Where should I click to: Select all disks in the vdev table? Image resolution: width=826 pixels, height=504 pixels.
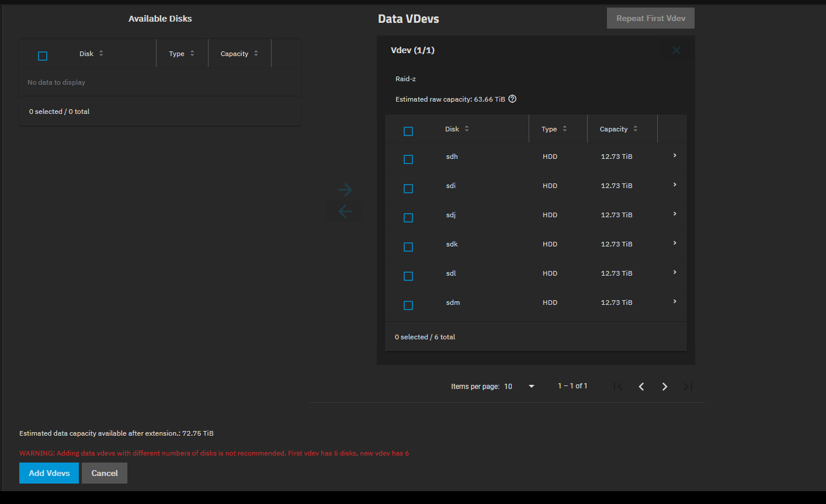[x=408, y=131]
